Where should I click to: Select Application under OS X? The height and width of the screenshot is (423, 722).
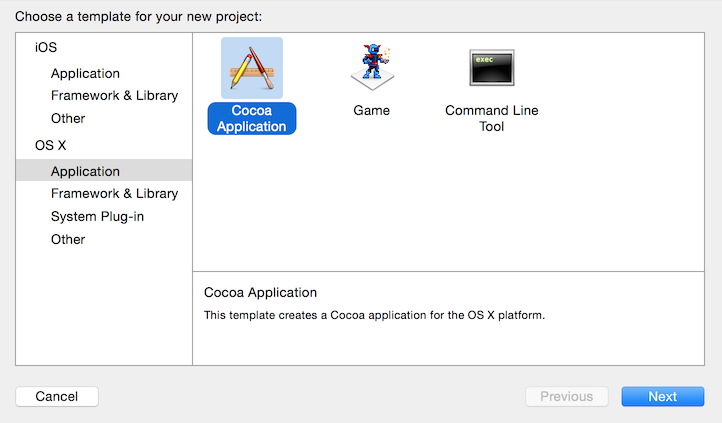[x=85, y=171]
